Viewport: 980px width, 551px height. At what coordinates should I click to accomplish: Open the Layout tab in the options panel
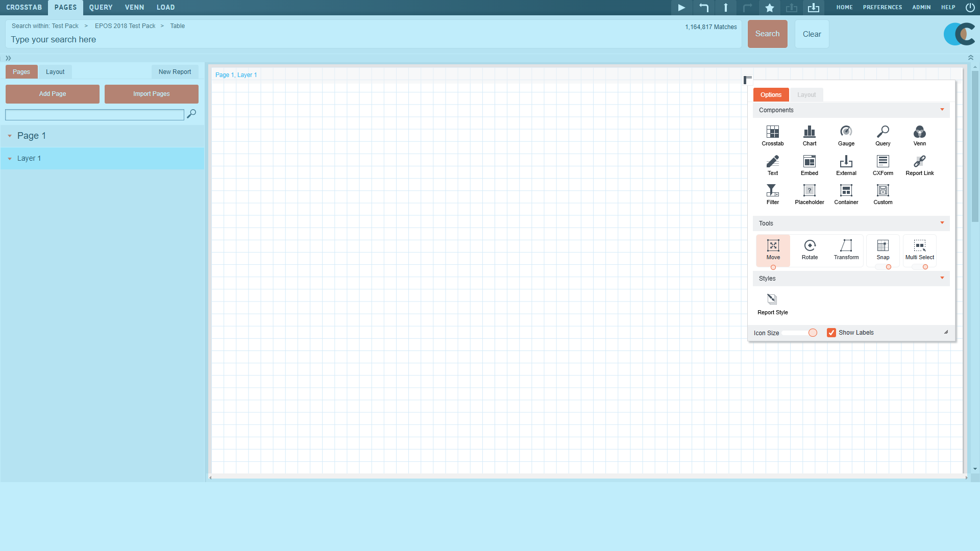pyautogui.click(x=806, y=94)
